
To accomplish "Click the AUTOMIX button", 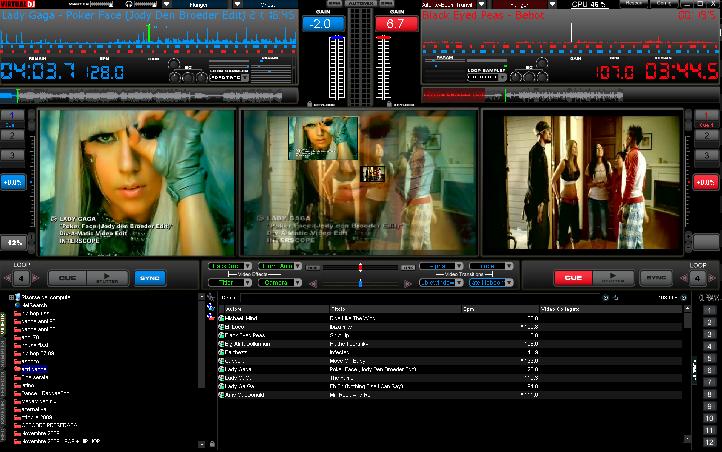I will coord(360,4).
